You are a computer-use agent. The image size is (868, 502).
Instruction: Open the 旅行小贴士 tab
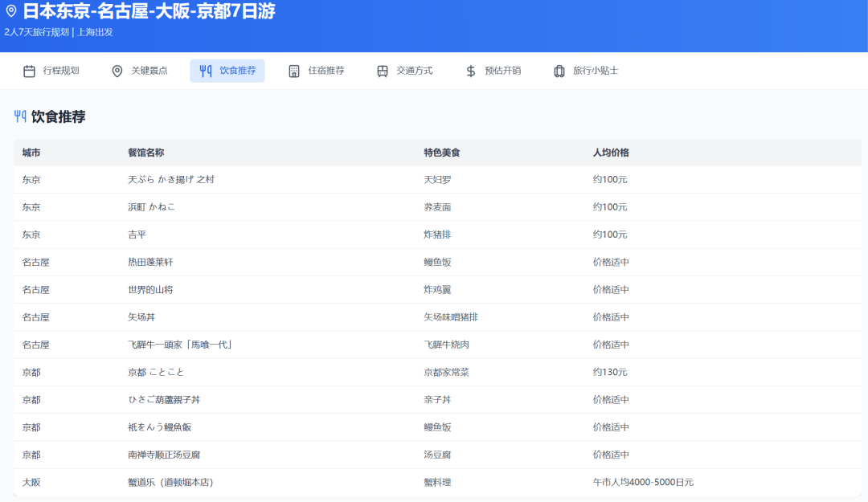(586, 71)
